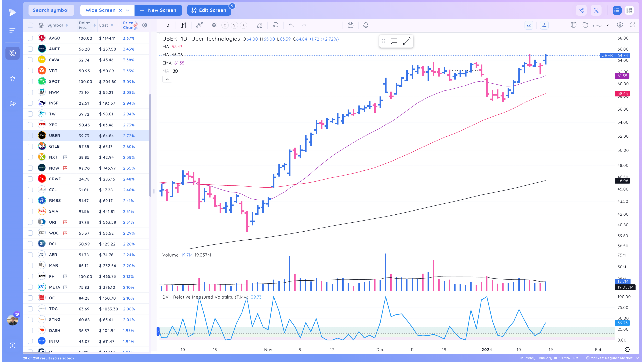Sort by Relative column arrows
The image size is (644, 362).
point(94,25)
